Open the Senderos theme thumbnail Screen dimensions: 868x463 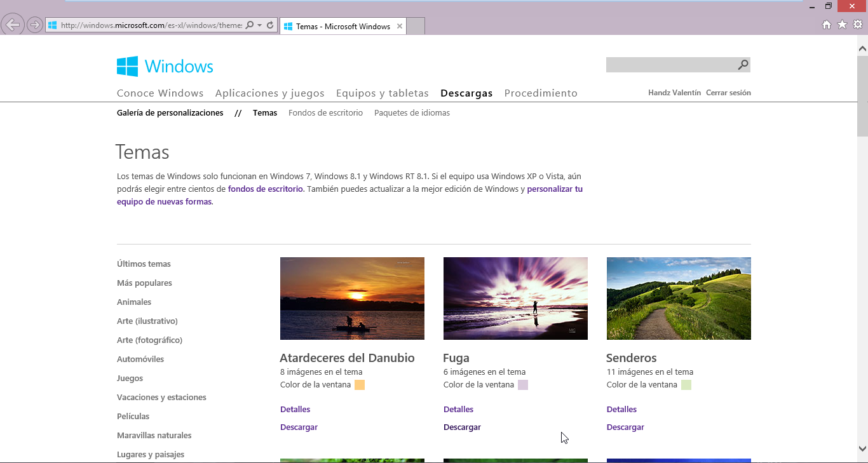click(679, 299)
